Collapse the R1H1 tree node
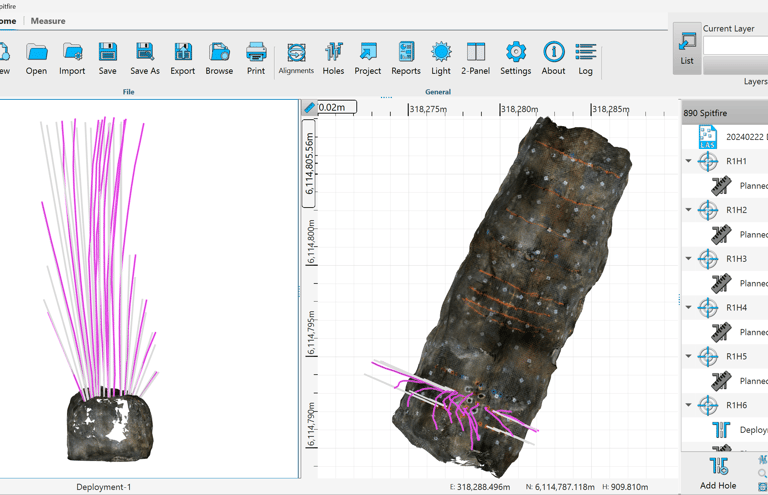The height and width of the screenshot is (495, 768). [x=689, y=161]
